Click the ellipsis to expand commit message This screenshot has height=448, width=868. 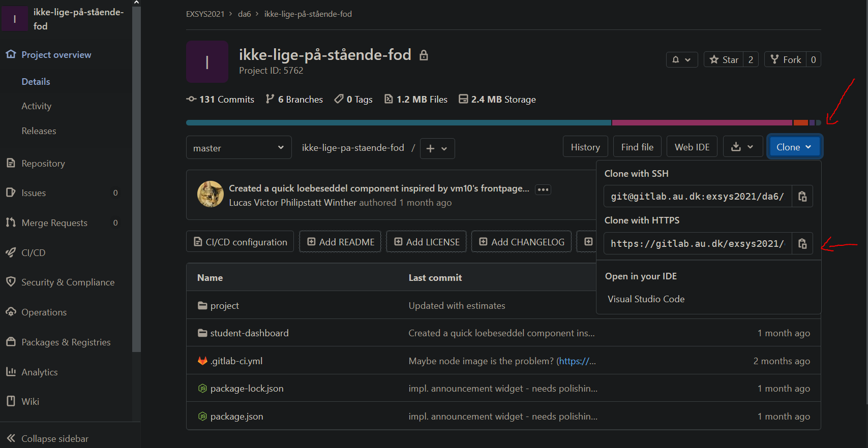pos(543,189)
